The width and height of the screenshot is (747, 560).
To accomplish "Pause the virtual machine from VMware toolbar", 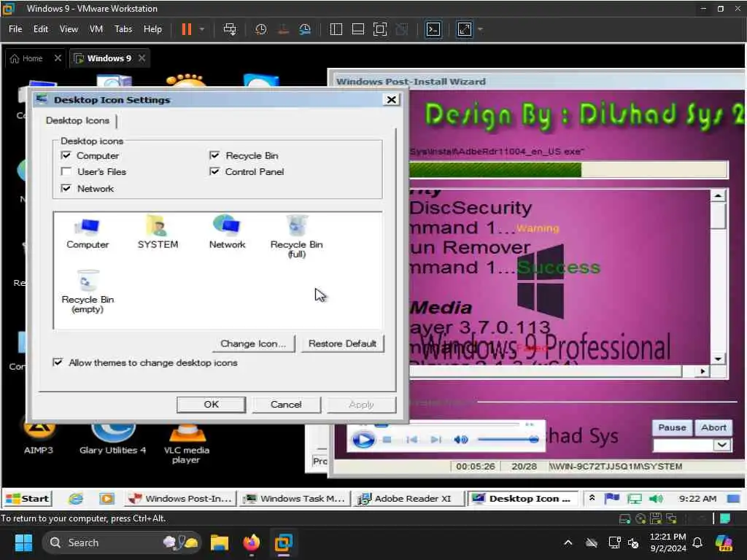I will pyautogui.click(x=186, y=29).
